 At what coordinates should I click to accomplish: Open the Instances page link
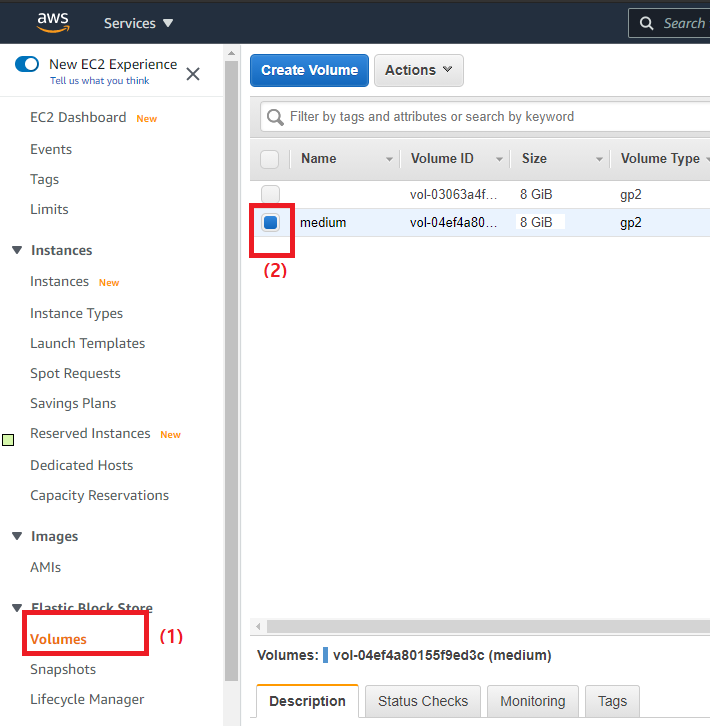coord(59,282)
